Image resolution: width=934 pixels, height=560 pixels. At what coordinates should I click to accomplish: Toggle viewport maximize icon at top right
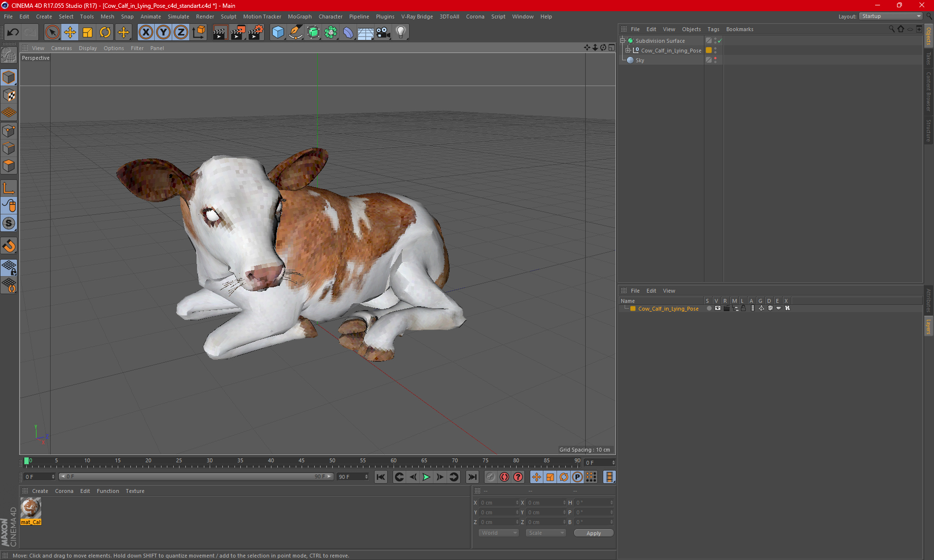tap(611, 48)
